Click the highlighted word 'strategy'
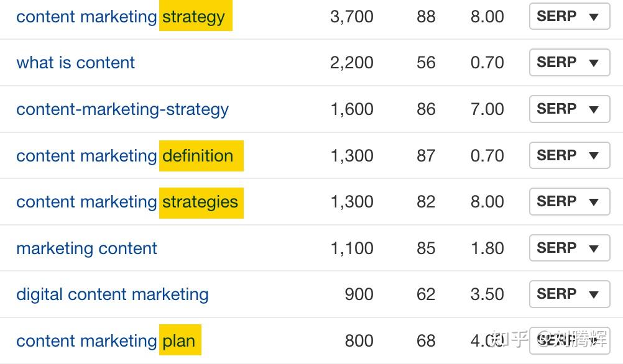The width and height of the screenshot is (623, 364). point(194,17)
